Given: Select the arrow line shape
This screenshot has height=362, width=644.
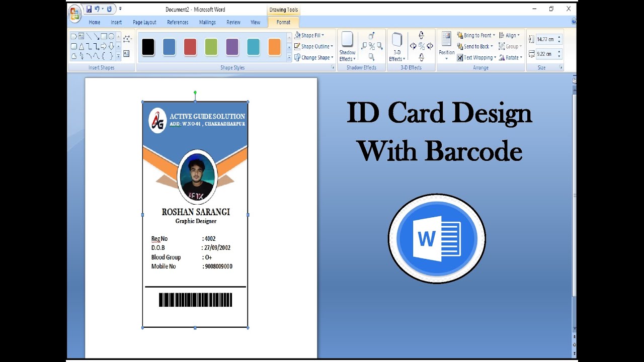Looking at the screenshot, I should [x=96, y=36].
